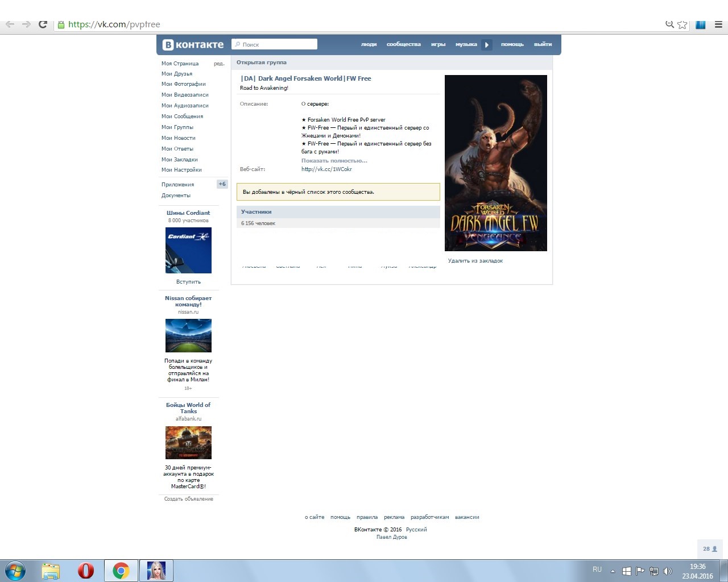
Task: Click Вступить under Cordiant ad
Action: pos(188,282)
